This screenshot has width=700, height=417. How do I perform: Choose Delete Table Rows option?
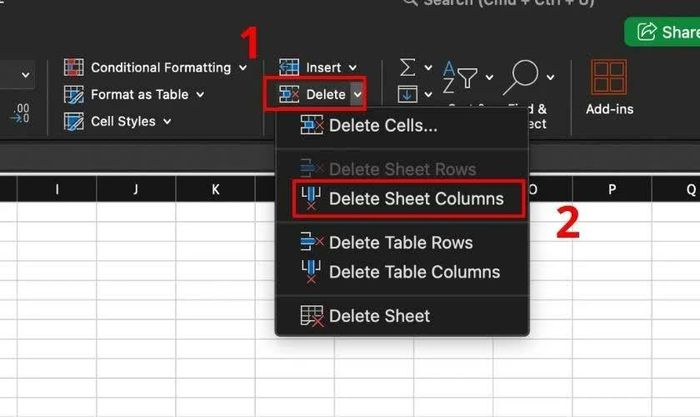tap(402, 242)
